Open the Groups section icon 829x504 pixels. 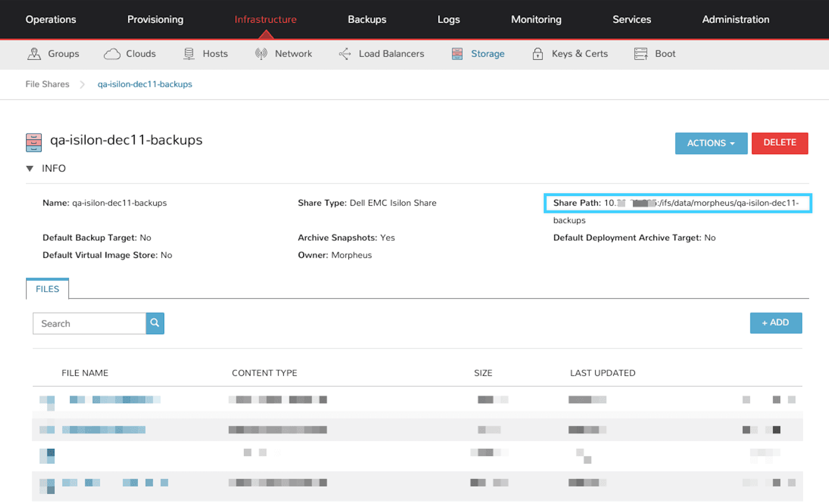34,54
